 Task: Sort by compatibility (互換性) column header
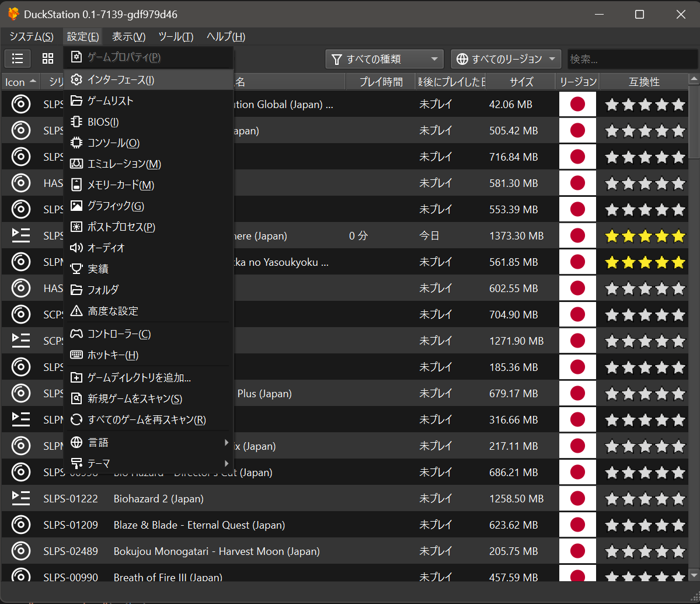pos(644,82)
